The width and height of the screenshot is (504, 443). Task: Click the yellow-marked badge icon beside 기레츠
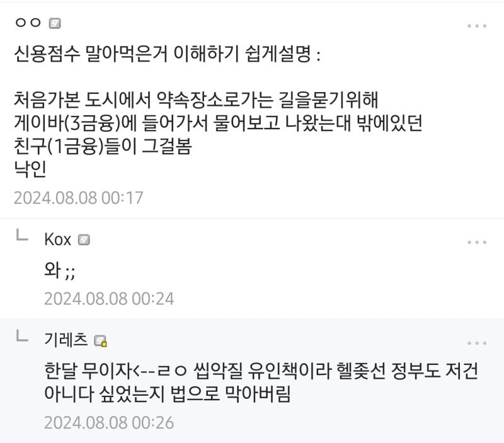point(100,341)
